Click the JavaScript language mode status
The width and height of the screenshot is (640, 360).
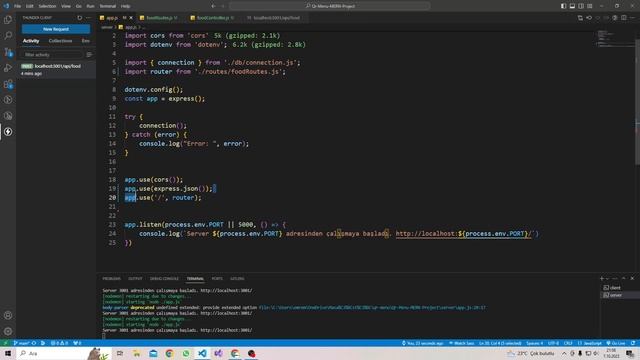point(589,343)
